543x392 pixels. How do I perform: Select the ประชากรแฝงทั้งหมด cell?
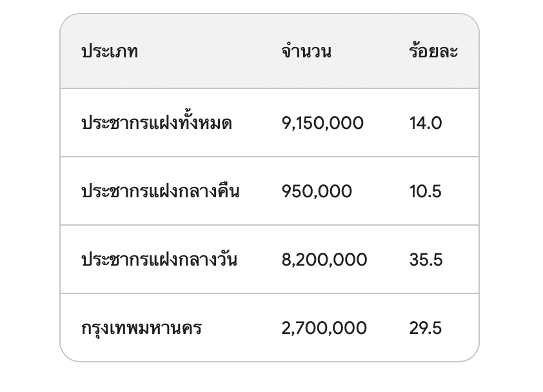click(157, 123)
